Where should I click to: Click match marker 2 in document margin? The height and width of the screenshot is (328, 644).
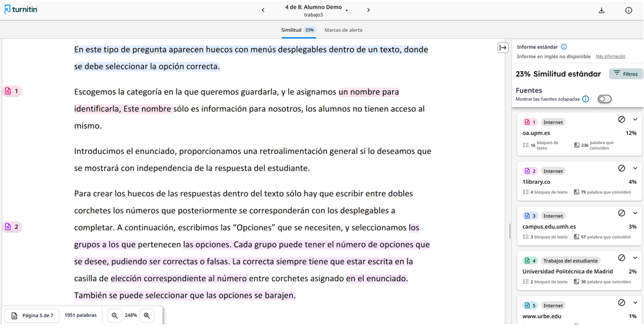pos(12,227)
